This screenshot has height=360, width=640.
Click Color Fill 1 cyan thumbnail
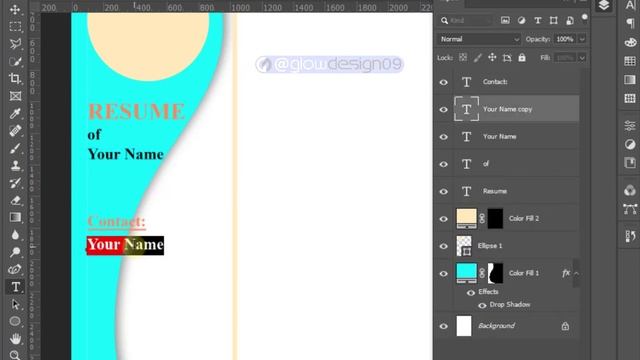466,273
